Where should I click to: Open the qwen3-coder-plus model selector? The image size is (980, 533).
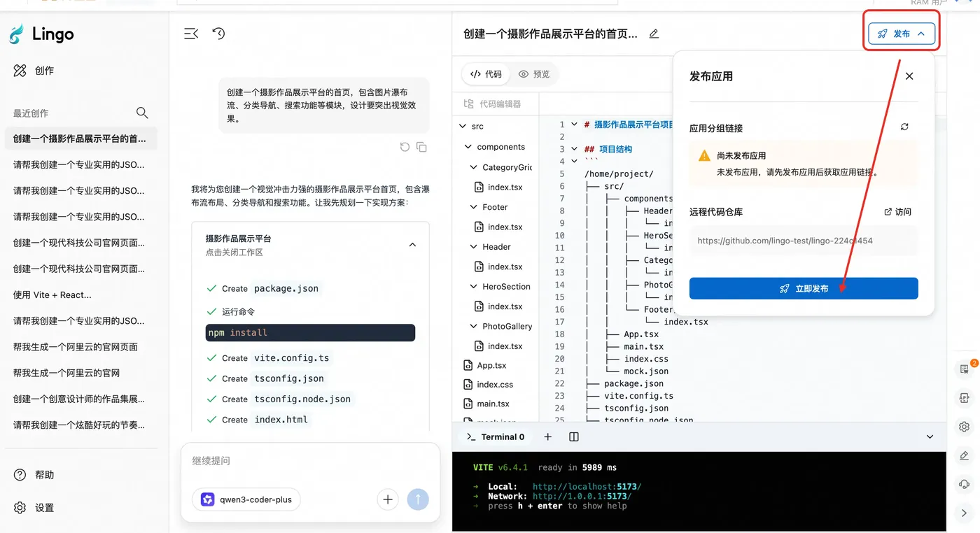coord(246,499)
